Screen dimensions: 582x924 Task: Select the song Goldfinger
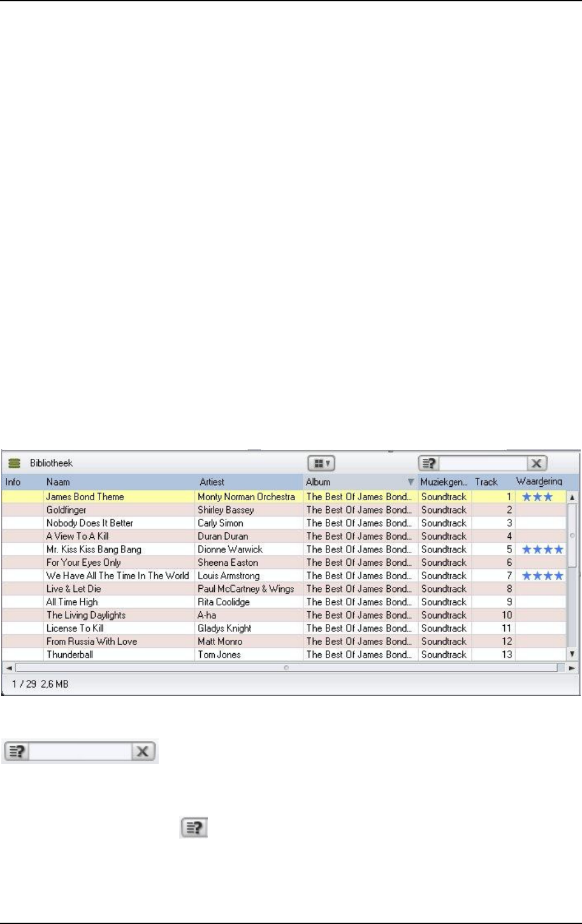click(x=66, y=510)
